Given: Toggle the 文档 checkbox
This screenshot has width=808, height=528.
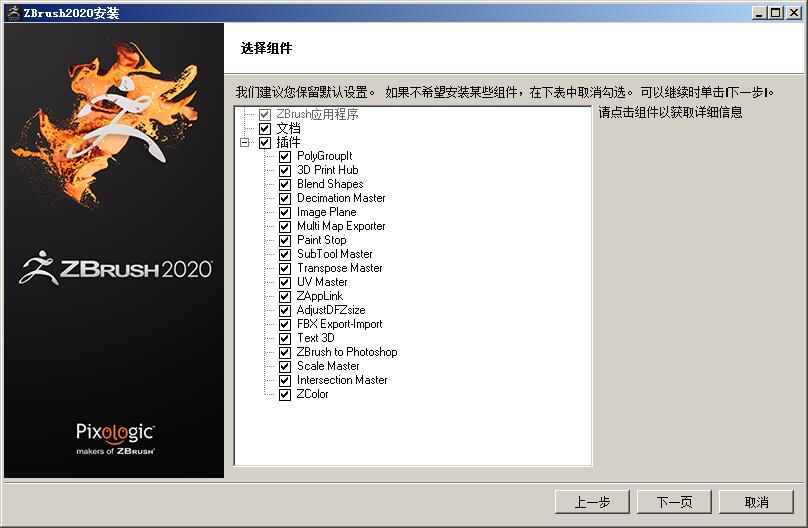Looking at the screenshot, I should click(265, 128).
